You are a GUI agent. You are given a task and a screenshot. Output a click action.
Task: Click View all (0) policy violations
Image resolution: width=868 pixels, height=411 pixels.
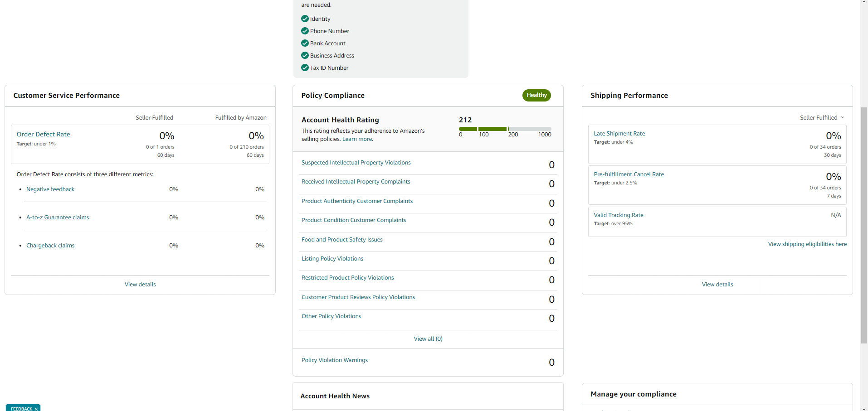pos(428,338)
